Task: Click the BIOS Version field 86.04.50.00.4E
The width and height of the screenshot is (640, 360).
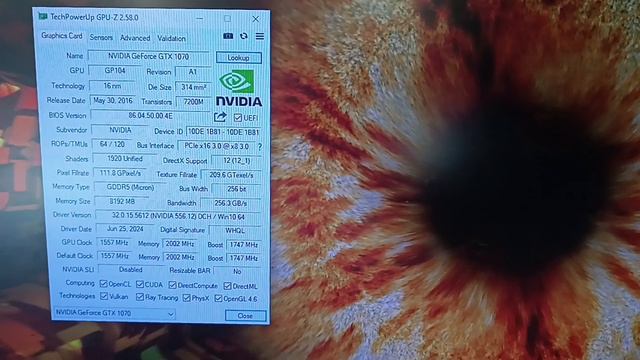Action: pyautogui.click(x=150, y=116)
